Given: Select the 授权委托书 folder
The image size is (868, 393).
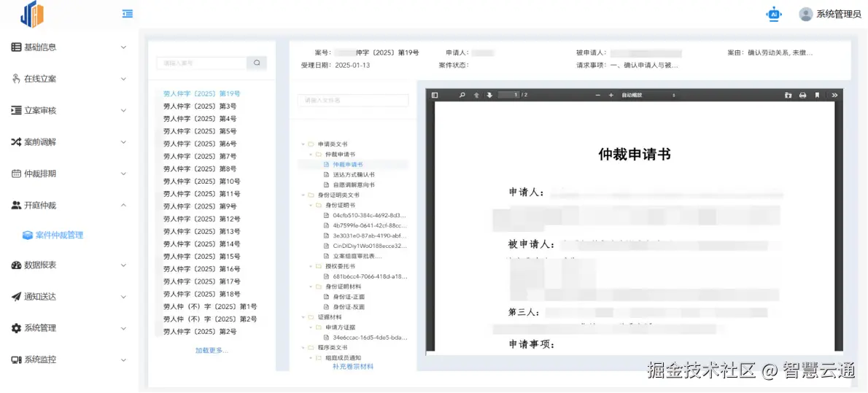Looking at the screenshot, I should click(340, 266).
